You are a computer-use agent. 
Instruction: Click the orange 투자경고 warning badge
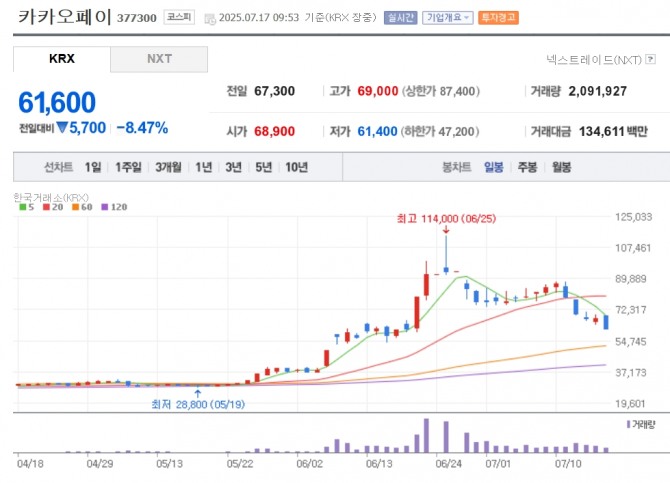[x=498, y=18]
